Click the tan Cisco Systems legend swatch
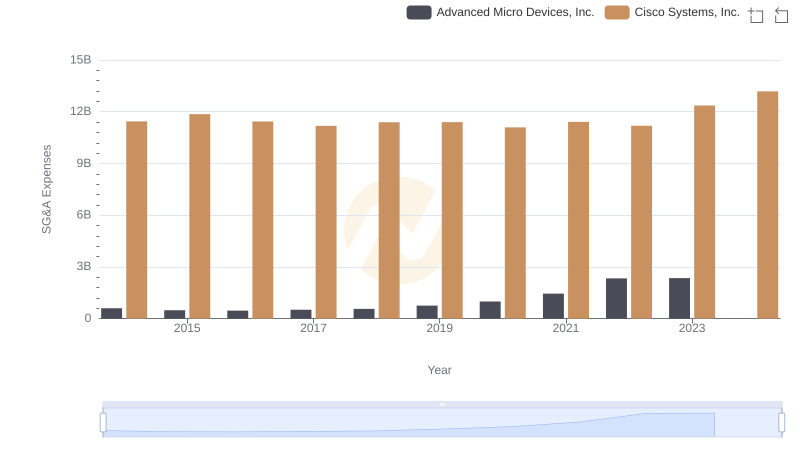 (x=617, y=12)
